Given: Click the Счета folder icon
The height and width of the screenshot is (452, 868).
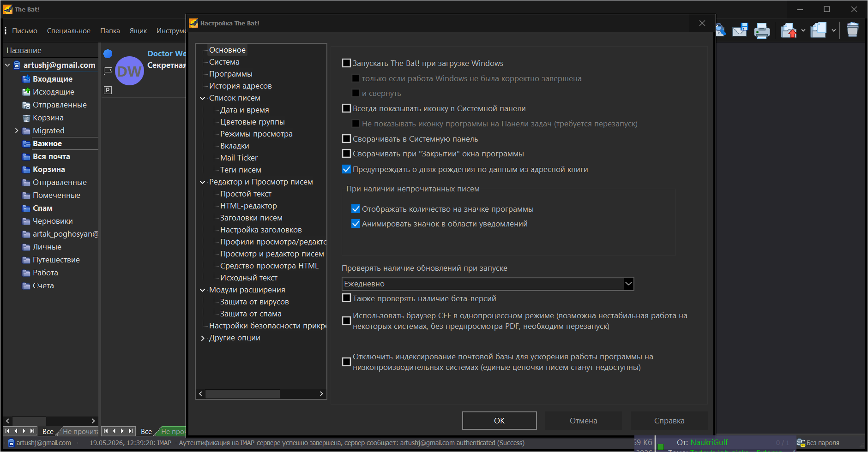Looking at the screenshot, I should pyautogui.click(x=26, y=285).
